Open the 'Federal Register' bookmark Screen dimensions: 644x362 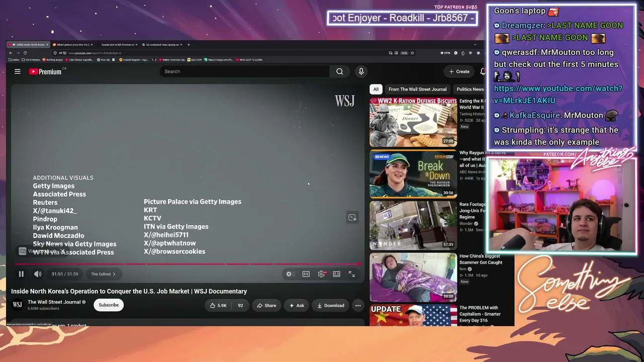[134, 60]
